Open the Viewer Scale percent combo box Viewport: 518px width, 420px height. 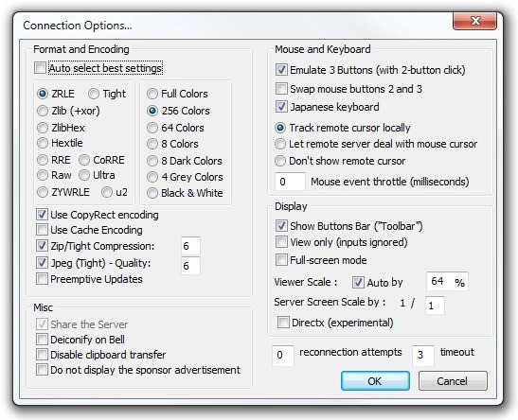tap(447, 282)
